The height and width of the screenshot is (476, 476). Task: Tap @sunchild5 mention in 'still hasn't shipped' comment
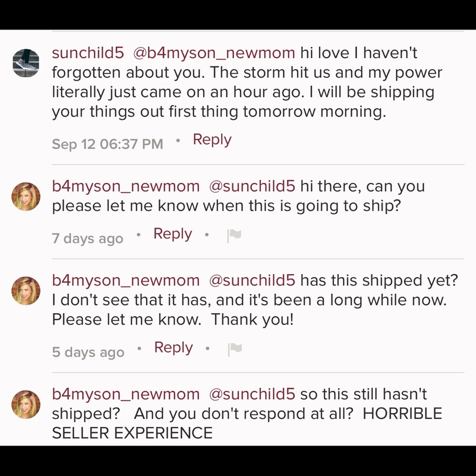252,395
